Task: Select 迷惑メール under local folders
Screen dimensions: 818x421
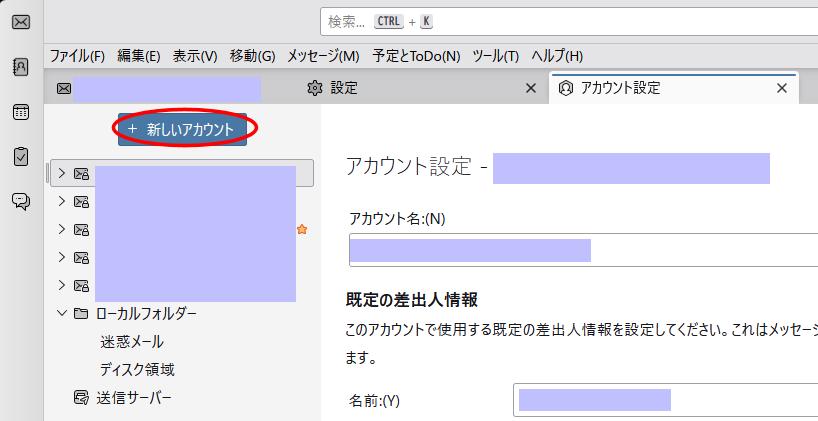Action: coord(132,342)
